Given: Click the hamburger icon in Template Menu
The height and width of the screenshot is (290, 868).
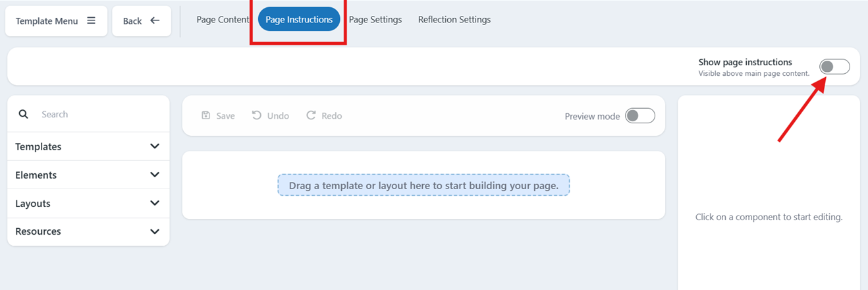Looking at the screenshot, I should point(91,20).
